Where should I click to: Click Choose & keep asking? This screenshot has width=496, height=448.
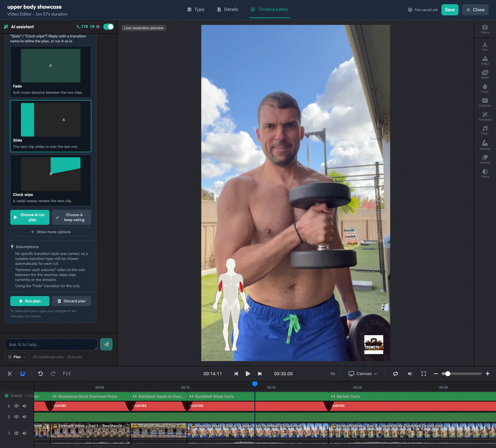point(71,217)
